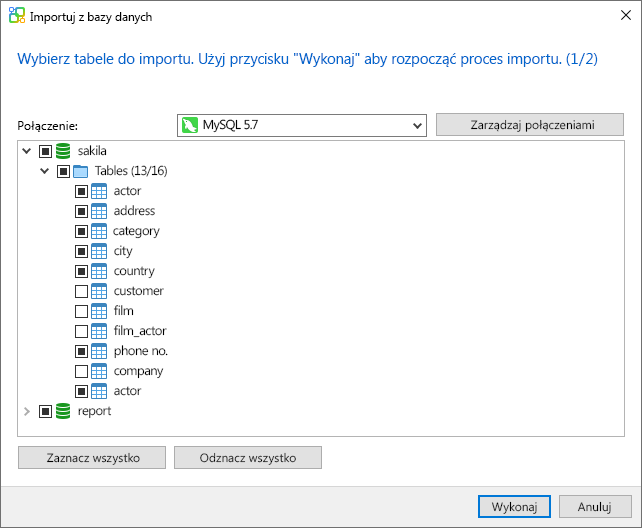Close the Importuj z bazy danych dialog
This screenshot has width=642, height=528.
[x=626, y=16]
